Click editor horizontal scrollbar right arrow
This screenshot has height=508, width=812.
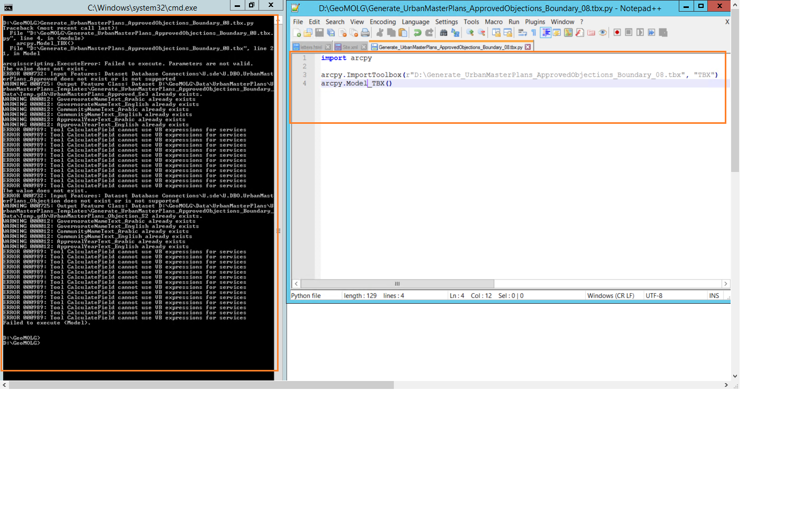[726, 284]
